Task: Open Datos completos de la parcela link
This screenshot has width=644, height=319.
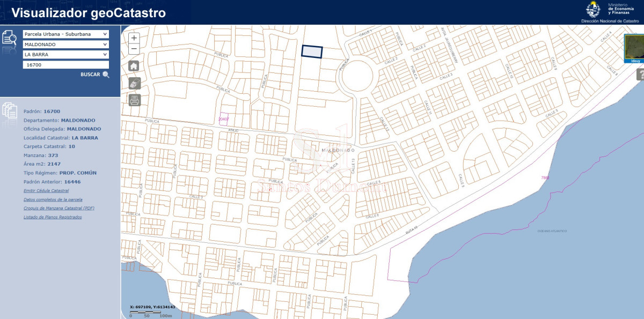Action: pyautogui.click(x=53, y=199)
